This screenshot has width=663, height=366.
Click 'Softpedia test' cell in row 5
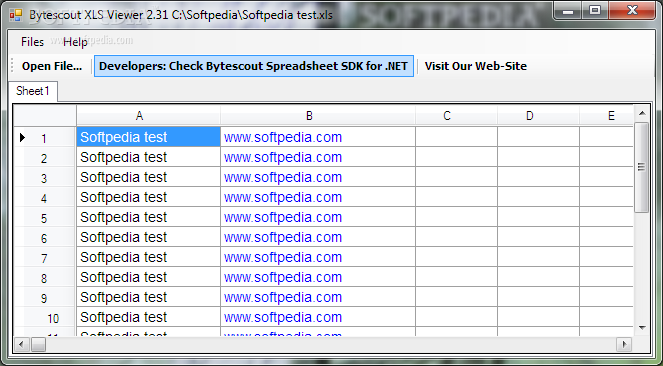click(x=148, y=217)
